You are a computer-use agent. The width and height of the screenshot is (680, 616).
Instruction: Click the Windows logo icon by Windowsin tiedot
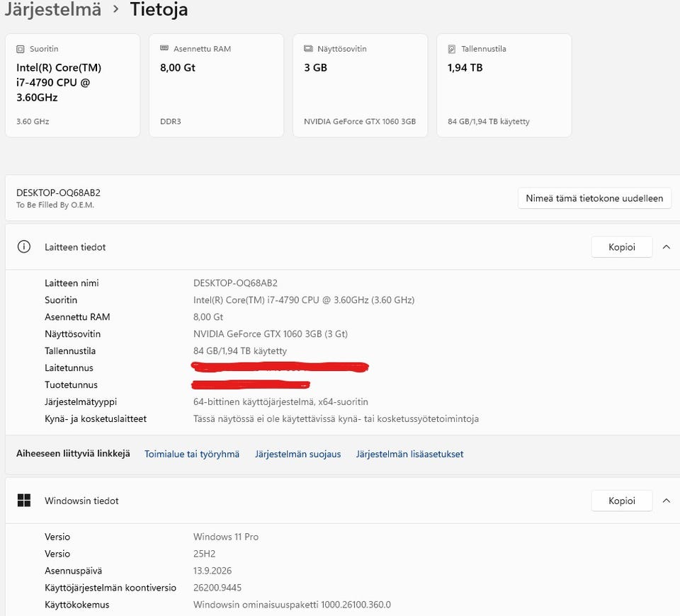coord(24,501)
